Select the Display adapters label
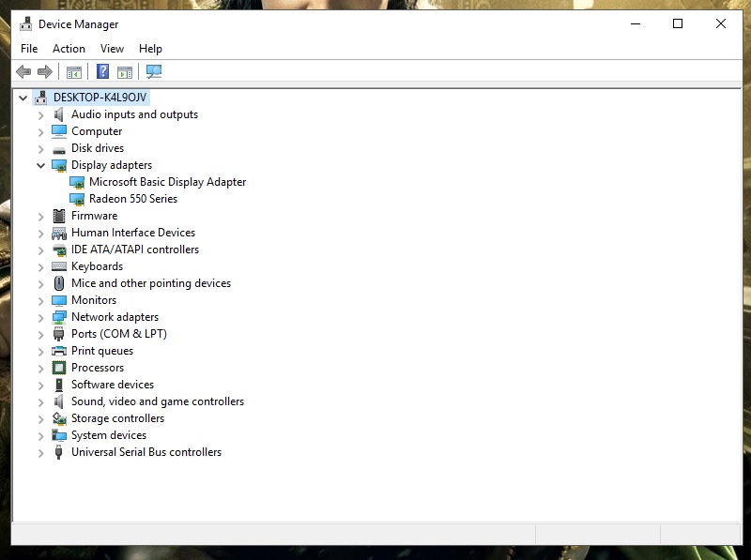This screenshot has height=560, width=751. 112,165
